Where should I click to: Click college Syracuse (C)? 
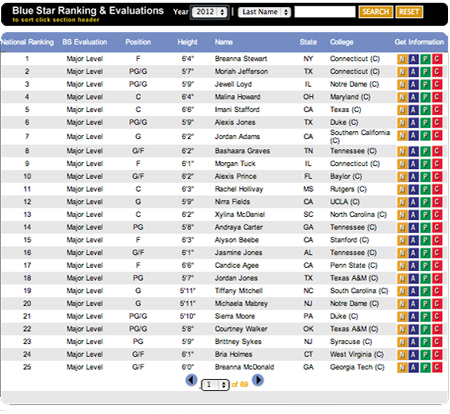(351, 342)
